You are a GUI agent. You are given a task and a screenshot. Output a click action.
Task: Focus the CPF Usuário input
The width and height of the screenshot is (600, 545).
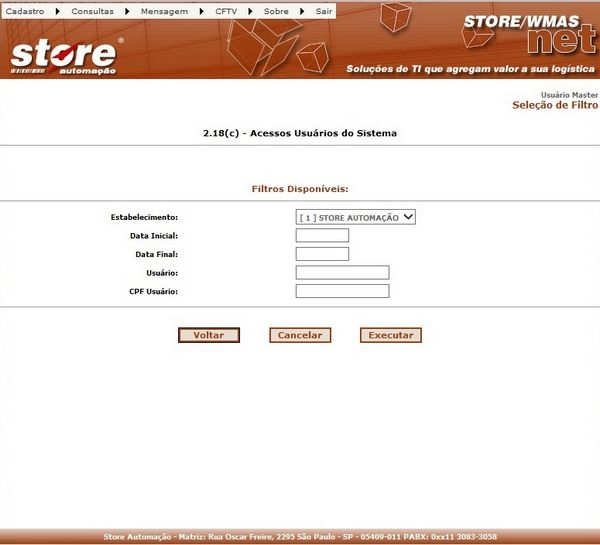342,291
